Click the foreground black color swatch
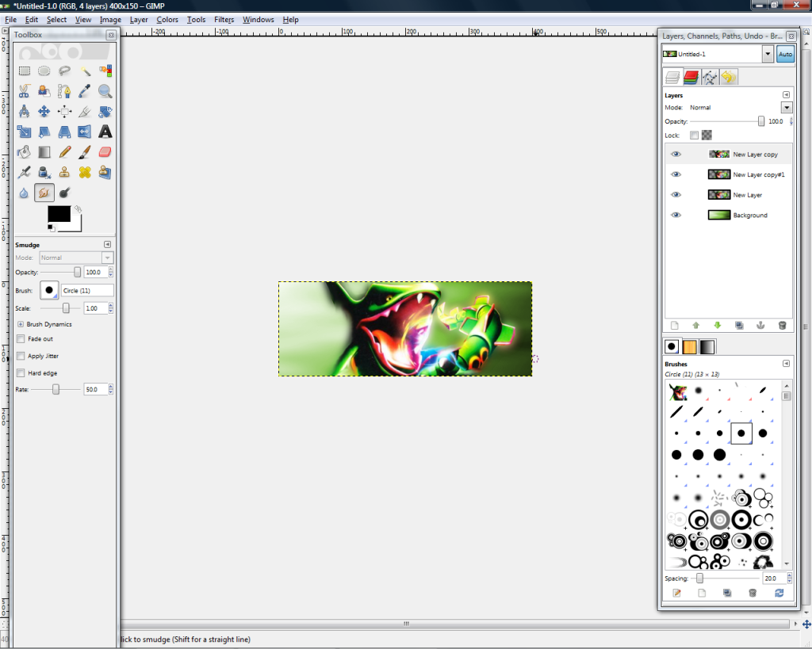This screenshot has width=812, height=649. pyautogui.click(x=59, y=214)
